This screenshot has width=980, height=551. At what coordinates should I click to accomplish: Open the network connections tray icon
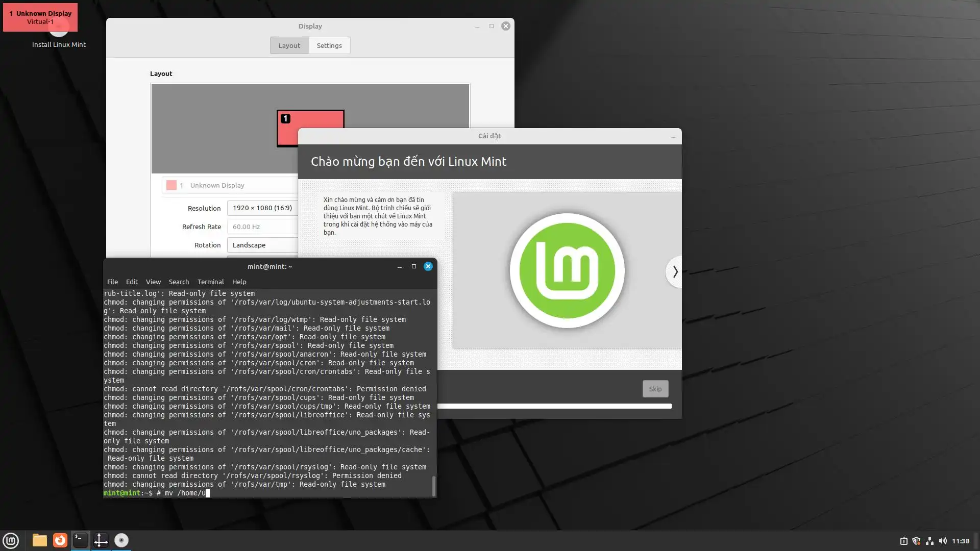coord(929,541)
